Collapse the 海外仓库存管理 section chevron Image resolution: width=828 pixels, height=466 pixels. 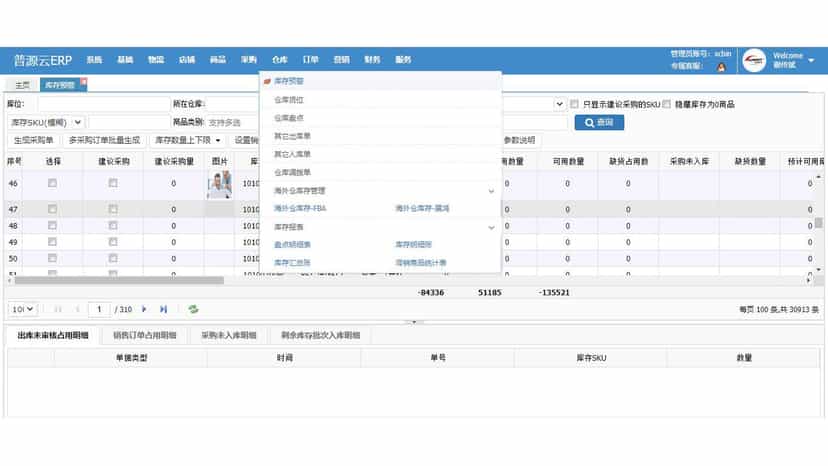click(x=491, y=191)
